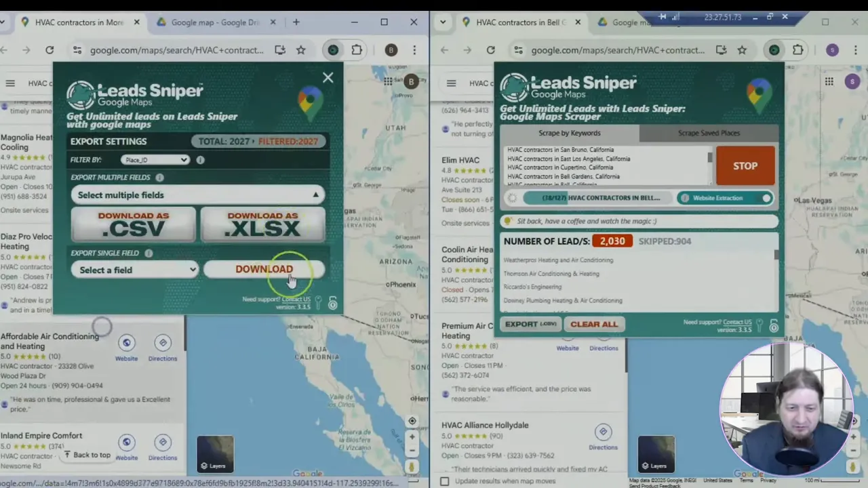
Task: Select HVAC contractors in Bell Gardens tab
Action: (520, 22)
